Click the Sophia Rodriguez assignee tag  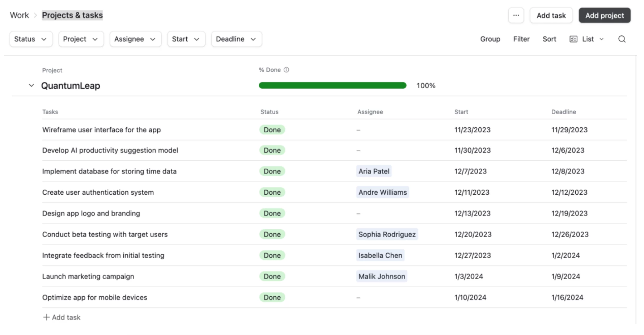(387, 234)
